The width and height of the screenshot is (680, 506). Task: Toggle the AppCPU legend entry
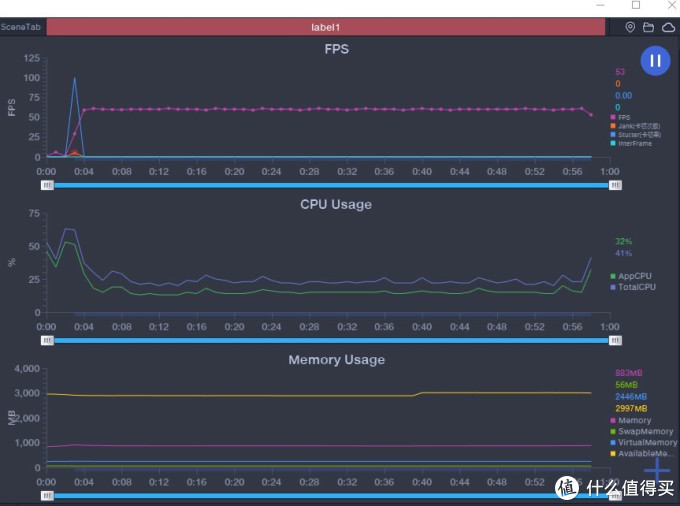coord(632,276)
